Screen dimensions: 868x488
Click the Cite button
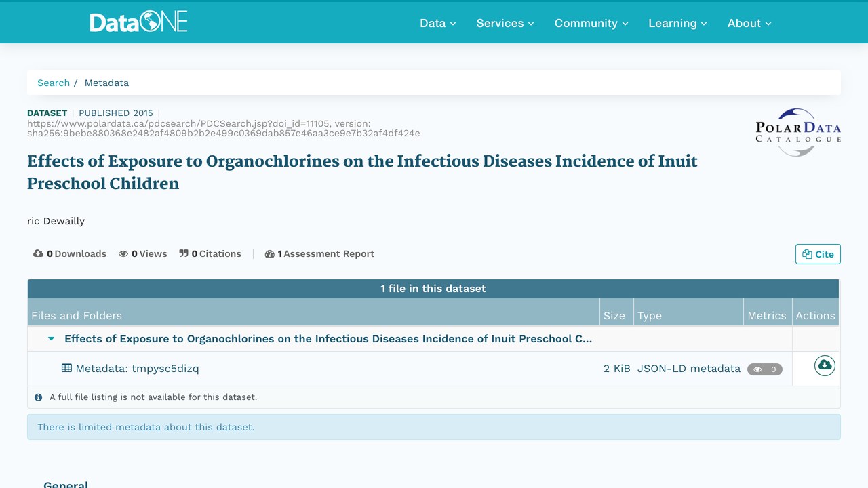818,254
